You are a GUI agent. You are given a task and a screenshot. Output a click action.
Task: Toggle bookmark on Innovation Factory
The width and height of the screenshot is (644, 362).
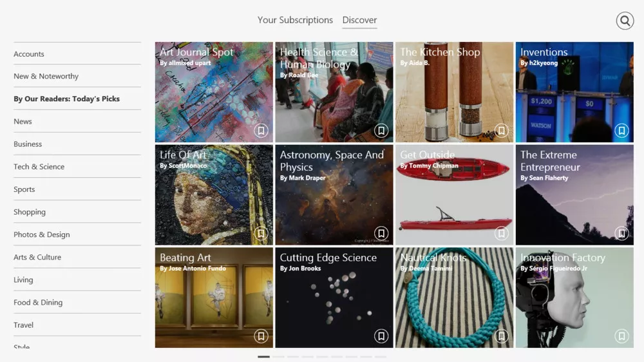(622, 336)
